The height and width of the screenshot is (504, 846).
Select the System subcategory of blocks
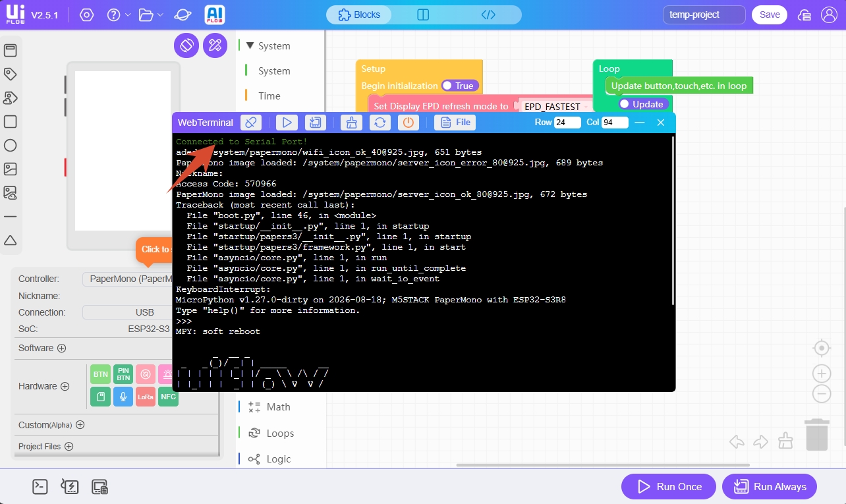(274, 71)
